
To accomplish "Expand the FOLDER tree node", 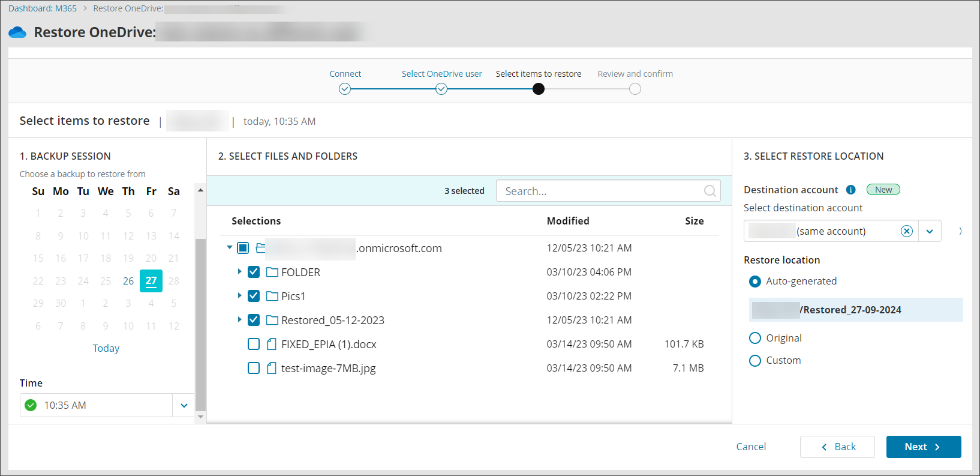I will point(239,272).
